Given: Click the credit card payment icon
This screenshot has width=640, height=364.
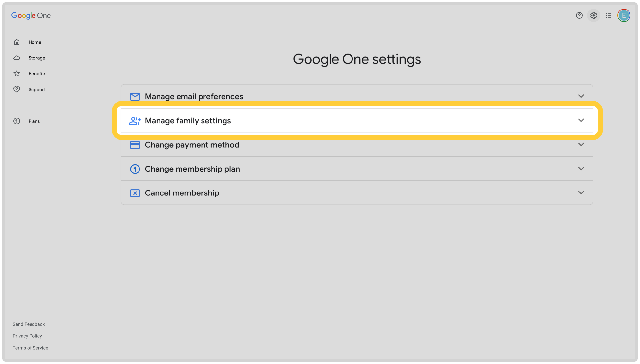Looking at the screenshot, I should [135, 145].
